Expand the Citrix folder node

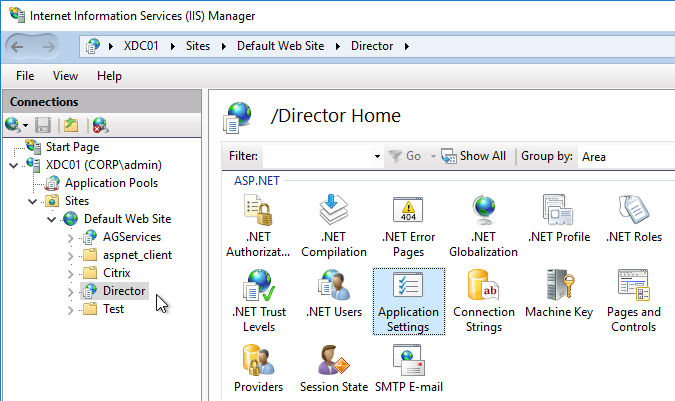coord(71,274)
